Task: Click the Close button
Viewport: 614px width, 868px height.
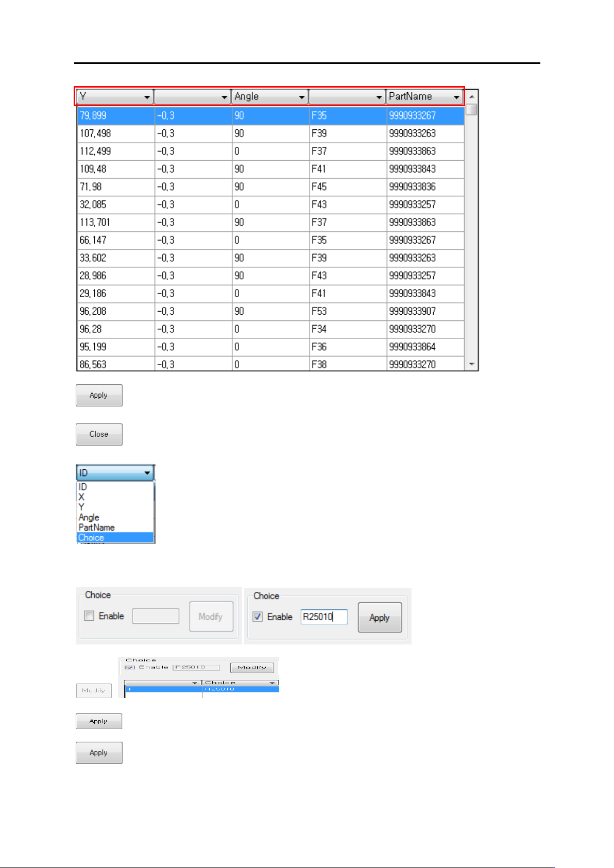Action: tap(99, 434)
